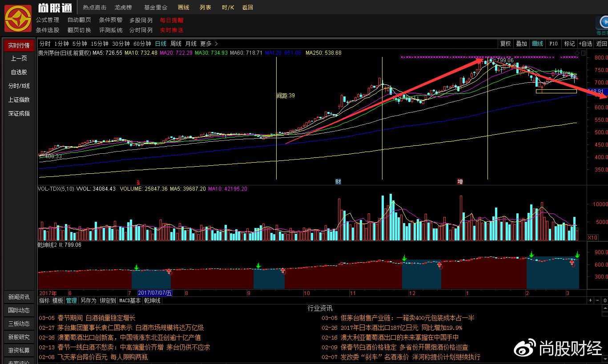Click the 尚股通 gold logo icon
Viewport: 608px width, 364px height.
18,18
